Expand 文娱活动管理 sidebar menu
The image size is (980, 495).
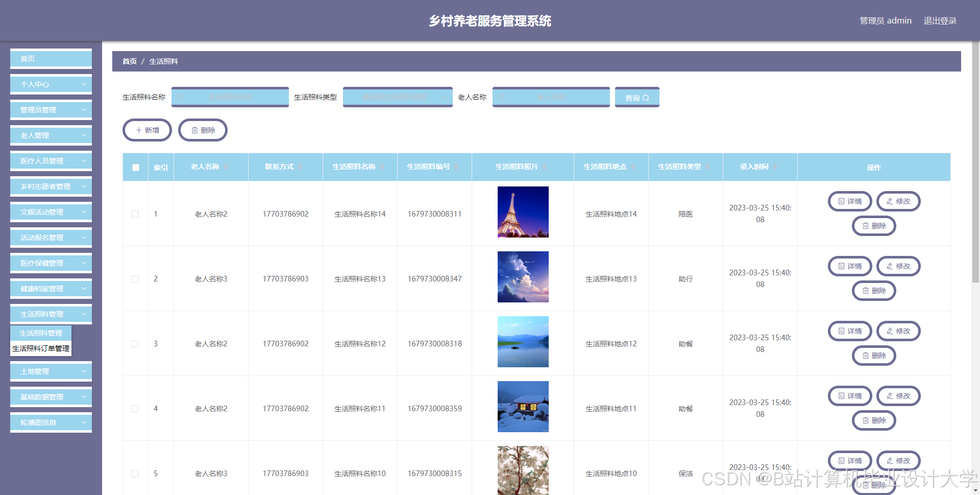pyautogui.click(x=51, y=212)
